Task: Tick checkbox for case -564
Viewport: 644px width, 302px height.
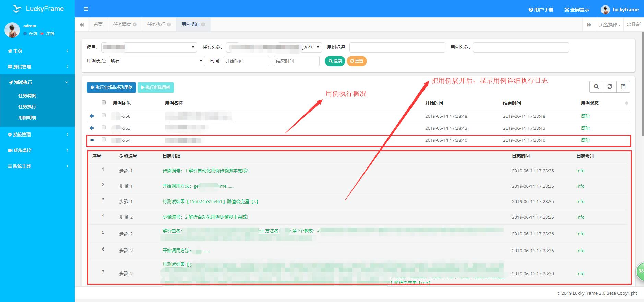Action: 104,139
